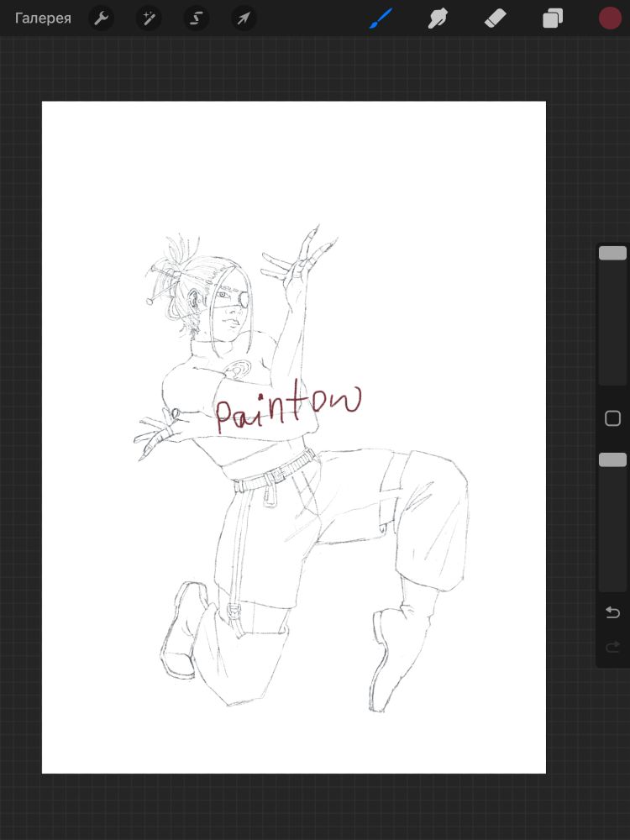The width and height of the screenshot is (630, 840).
Task: Undo the last stroke
Action: point(612,612)
